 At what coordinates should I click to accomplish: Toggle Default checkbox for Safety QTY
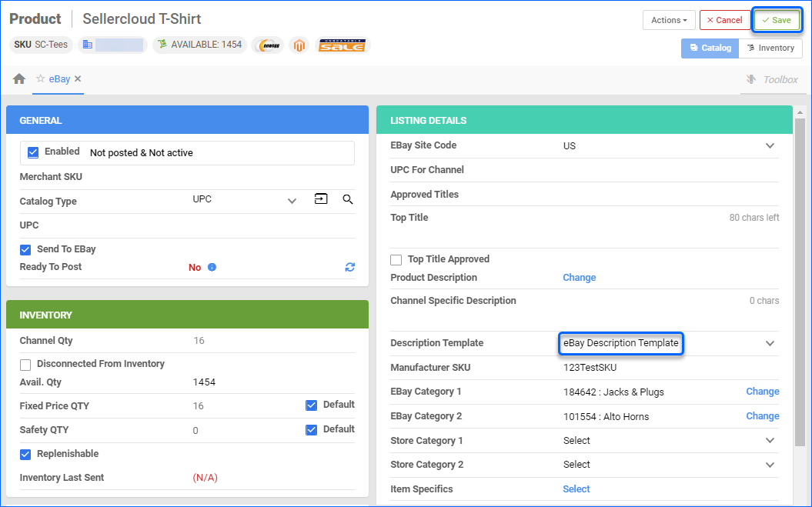click(x=311, y=430)
